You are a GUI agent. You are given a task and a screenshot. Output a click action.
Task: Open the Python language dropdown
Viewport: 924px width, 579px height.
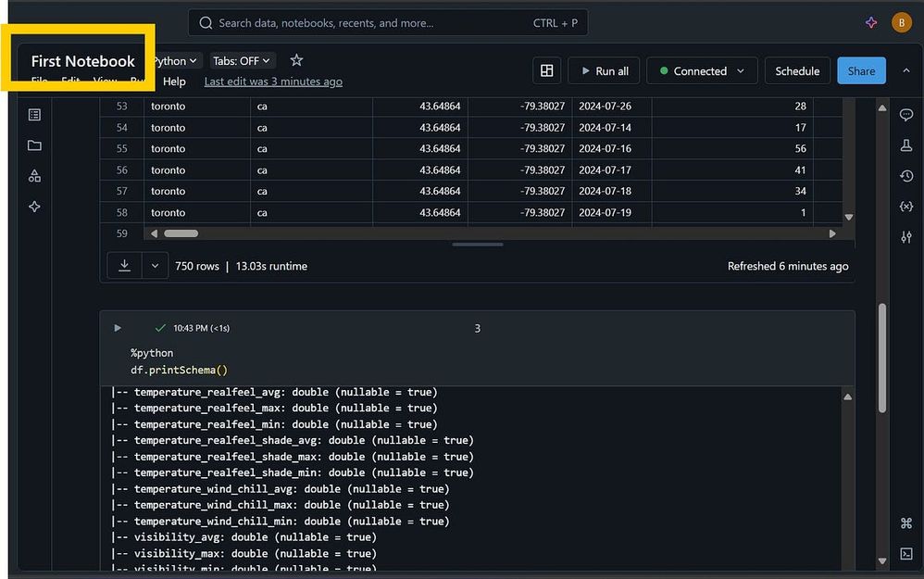click(175, 61)
